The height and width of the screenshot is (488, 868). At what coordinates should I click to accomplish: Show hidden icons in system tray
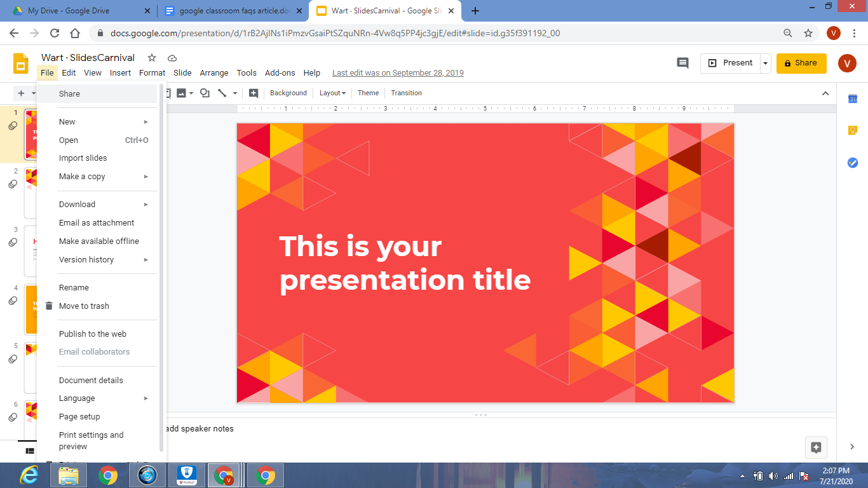click(743, 476)
